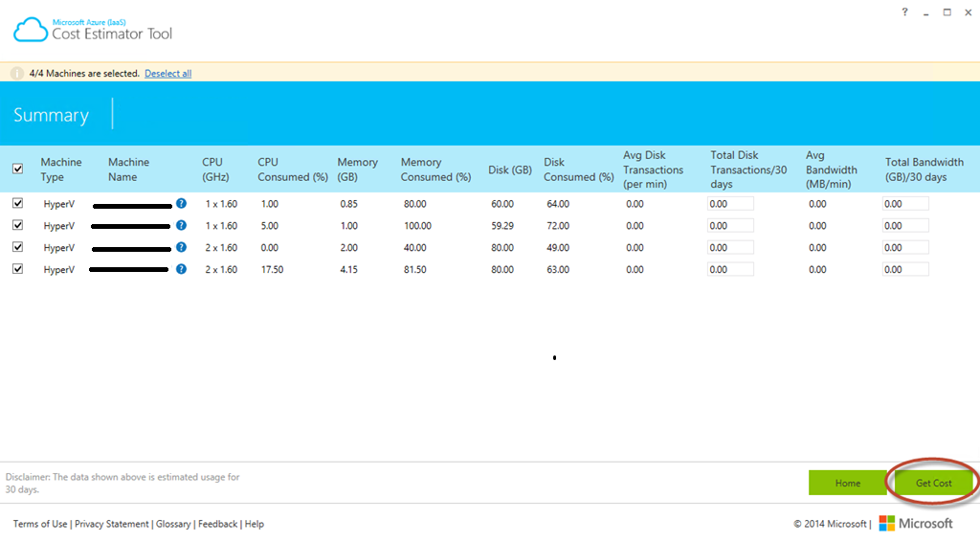This screenshot has width=980, height=542.
Task: Click the info icon in the selection banner
Action: click(x=17, y=73)
